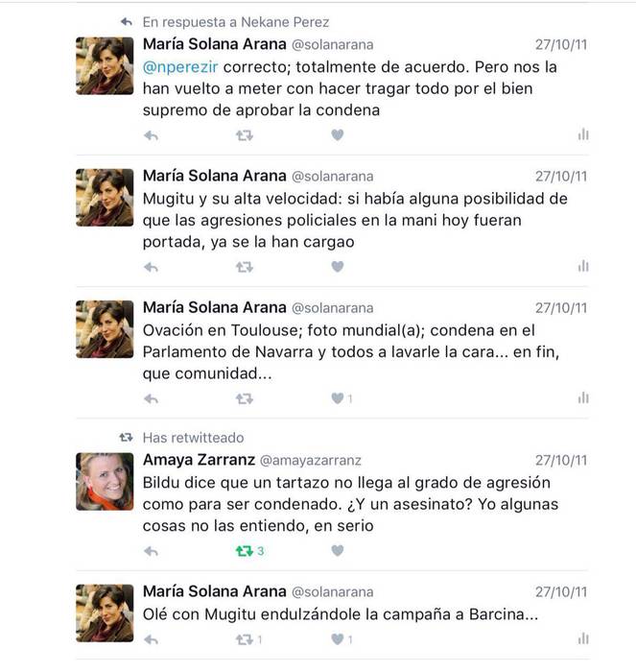Click Amaya Zarranz's profile photo

(x=105, y=480)
